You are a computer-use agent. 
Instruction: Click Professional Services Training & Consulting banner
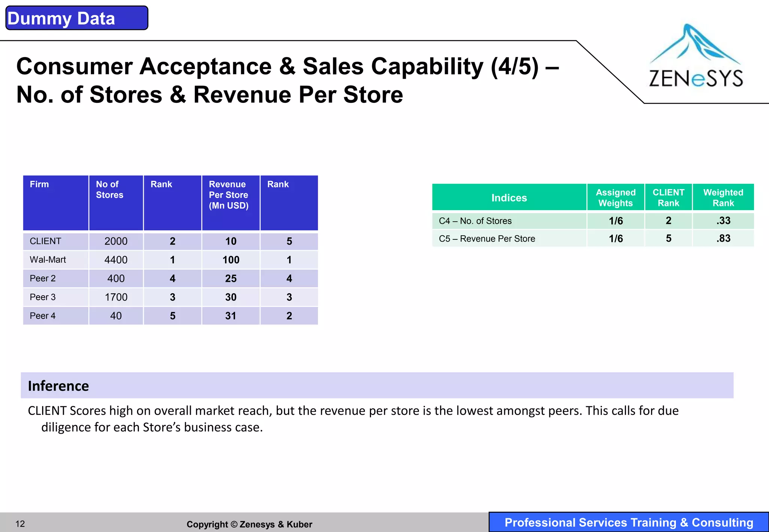(x=629, y=522)
